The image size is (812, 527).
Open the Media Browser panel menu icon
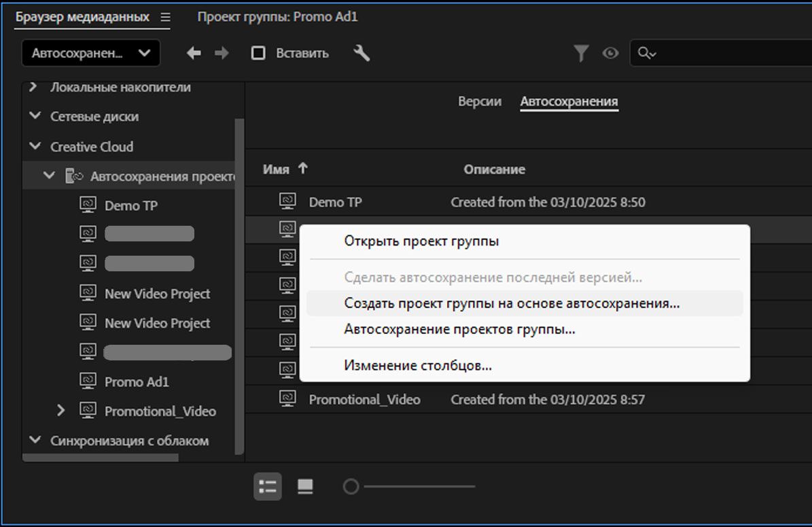coord(165,18)
